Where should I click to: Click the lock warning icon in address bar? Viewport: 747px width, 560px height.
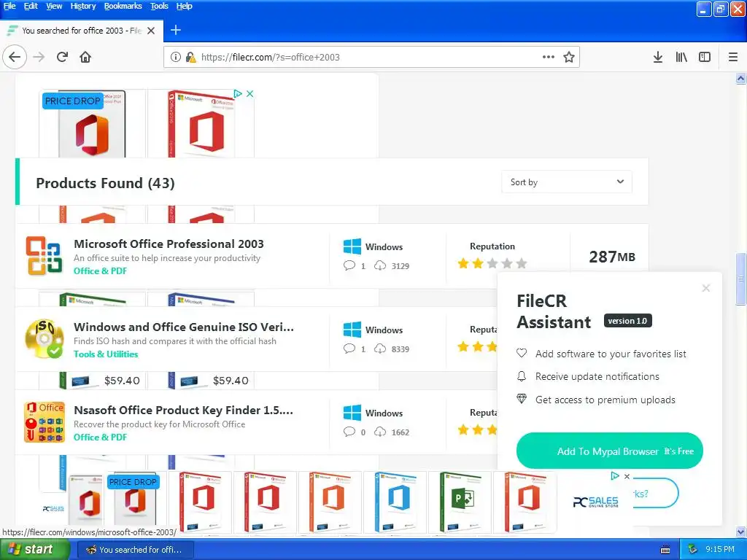click(x=190, y=57)
